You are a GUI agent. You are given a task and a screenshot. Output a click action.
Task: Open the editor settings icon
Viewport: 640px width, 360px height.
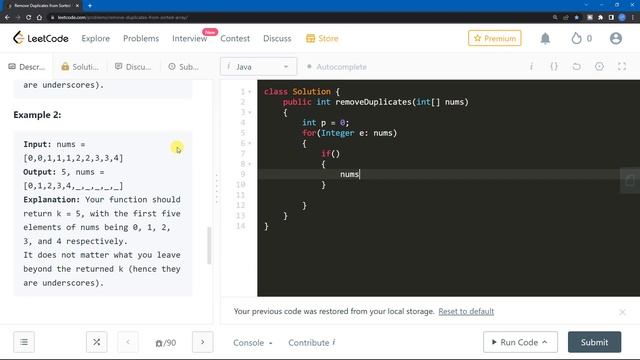tap(599, 67)
